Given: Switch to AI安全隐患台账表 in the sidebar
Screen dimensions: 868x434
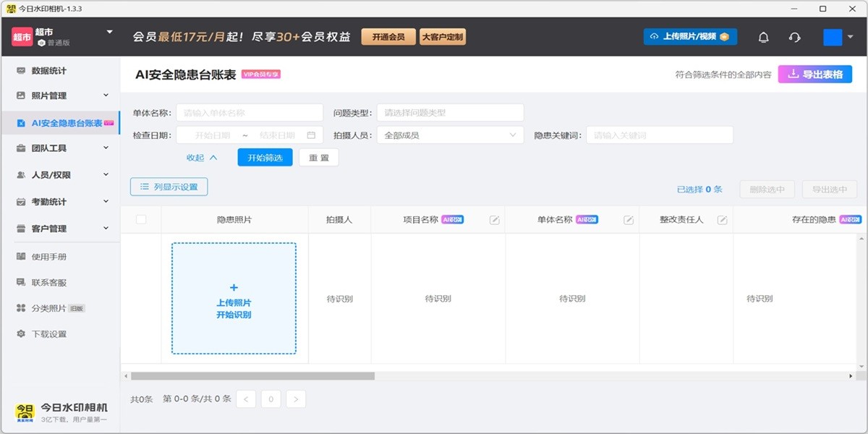Looking at the screenshot, I should pyautogui.click(x=20, y=122).
